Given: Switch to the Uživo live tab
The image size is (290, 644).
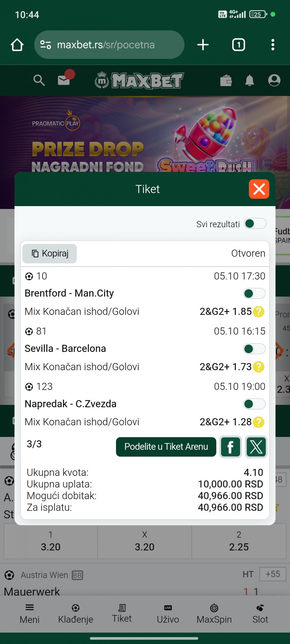Looking at the screenshot, I should click(168, 614).
